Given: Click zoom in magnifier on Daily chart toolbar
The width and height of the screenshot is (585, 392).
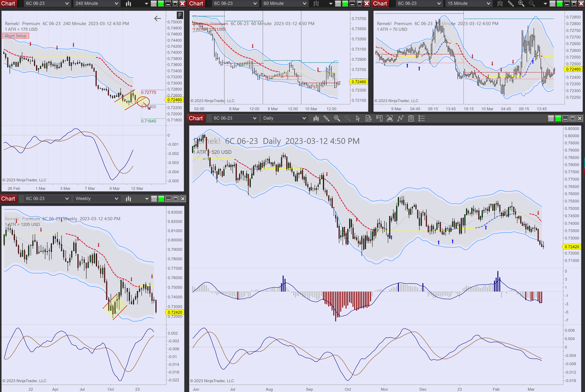Looking at the screenshot, I should 337,118.
